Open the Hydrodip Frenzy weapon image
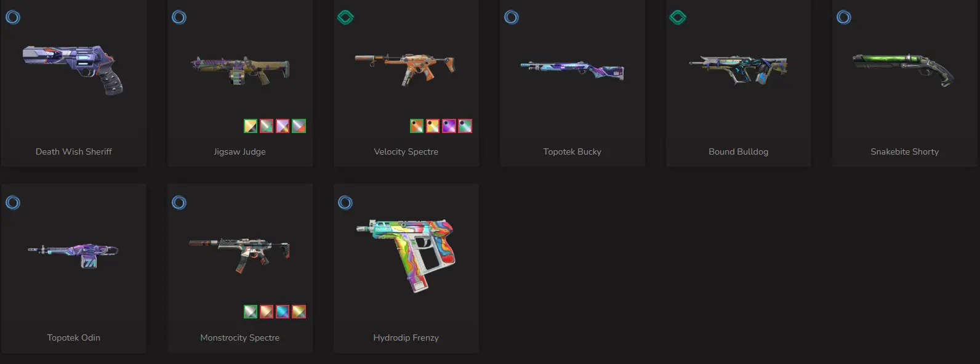This screenshot has width=980, height=364. point(406,254)
